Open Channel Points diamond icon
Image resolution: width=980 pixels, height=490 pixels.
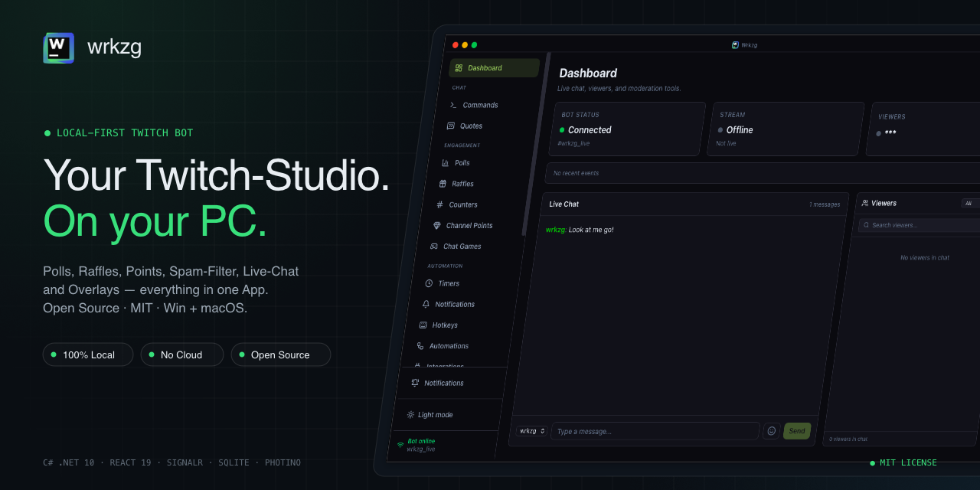tap(437, 226)
